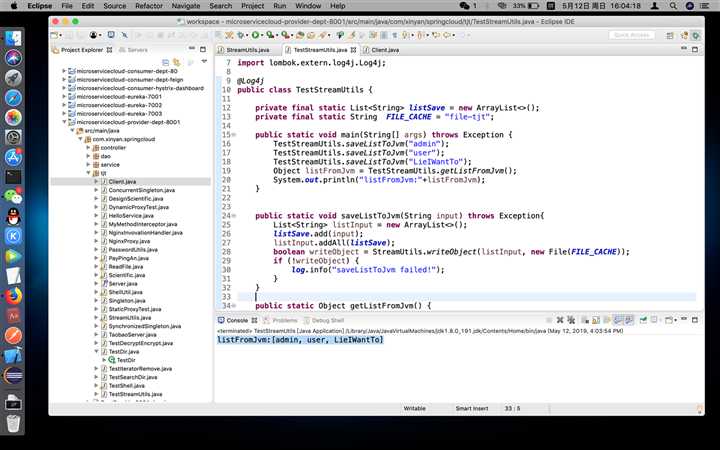Click the green Run button in toolbar

255,35
